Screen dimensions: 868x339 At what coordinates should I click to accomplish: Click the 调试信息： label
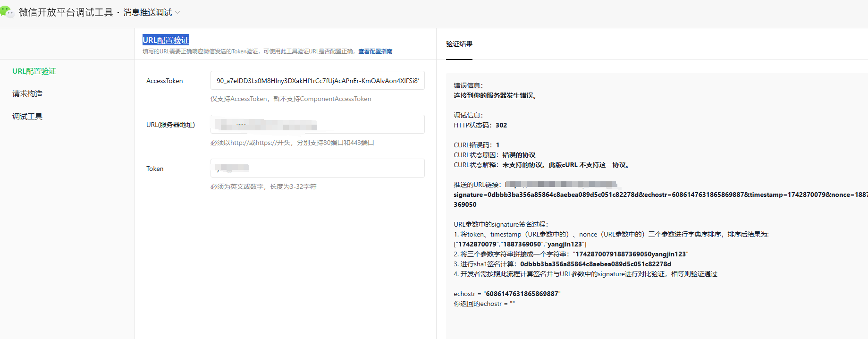point(468,116)
